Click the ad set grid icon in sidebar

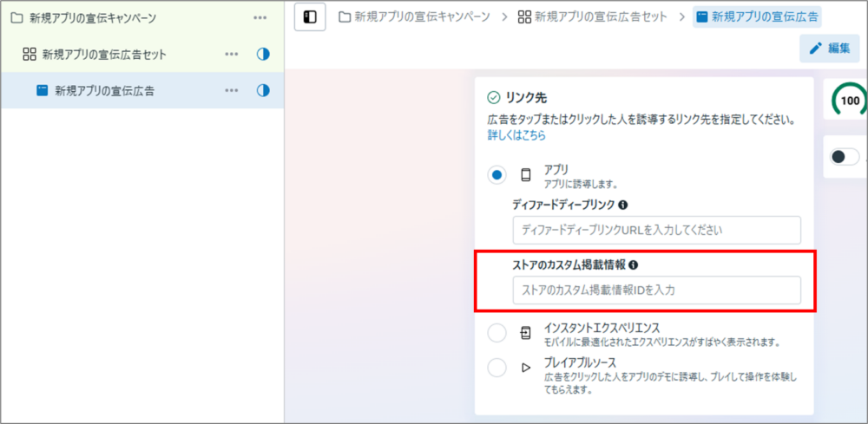[29, 54]
